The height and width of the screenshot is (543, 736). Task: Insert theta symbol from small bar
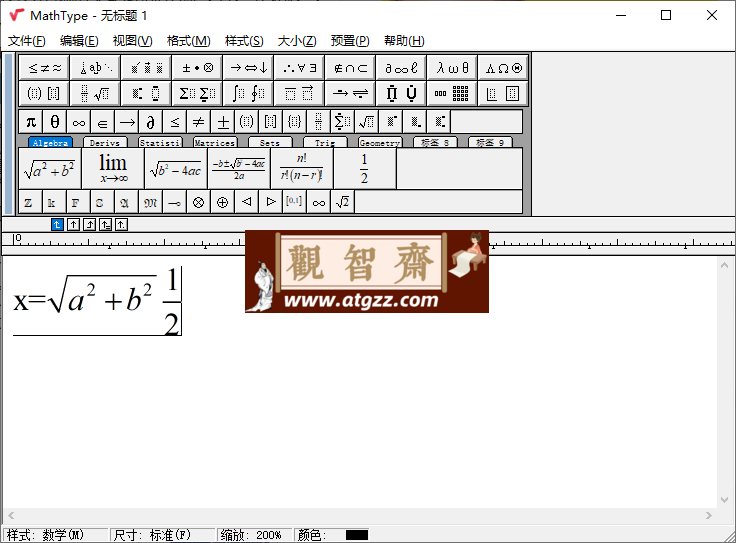click(x=55, y=122)
